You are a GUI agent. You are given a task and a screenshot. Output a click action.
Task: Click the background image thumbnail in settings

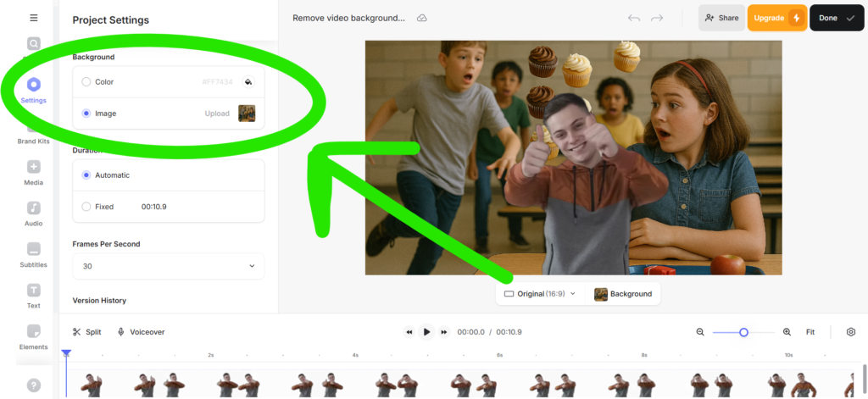247,114
